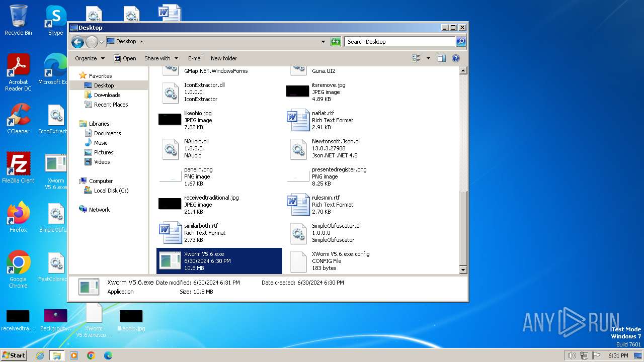The width and height of the screenshot is (644, 362).
Task: Click scrollbar up arrow in file list
Action: coord(463,71)
